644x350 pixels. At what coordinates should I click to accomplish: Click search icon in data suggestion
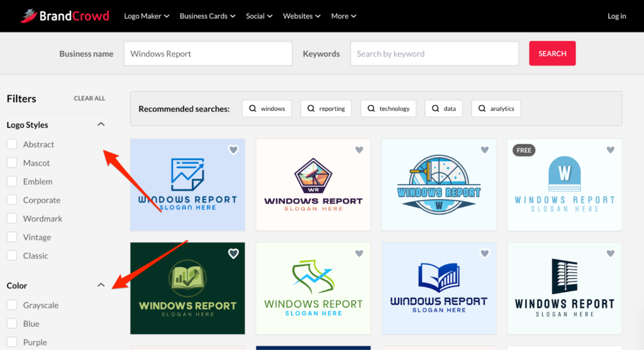tap(435, 108)
